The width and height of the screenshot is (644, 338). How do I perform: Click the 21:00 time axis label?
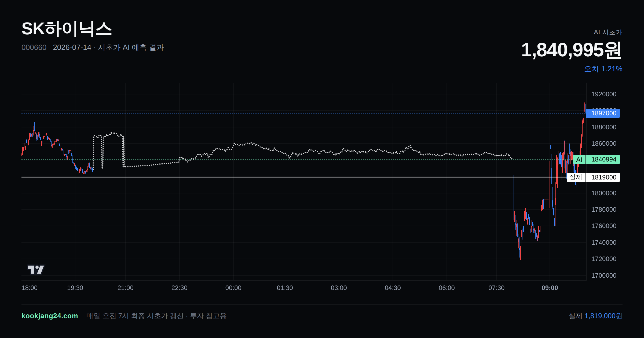[x=126, y=288]
